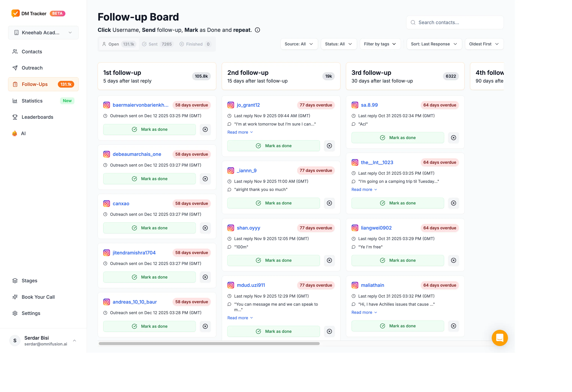Open Stages in the sidebar
This screenshot has width=572, height=392.
click(x=43, y=281)
